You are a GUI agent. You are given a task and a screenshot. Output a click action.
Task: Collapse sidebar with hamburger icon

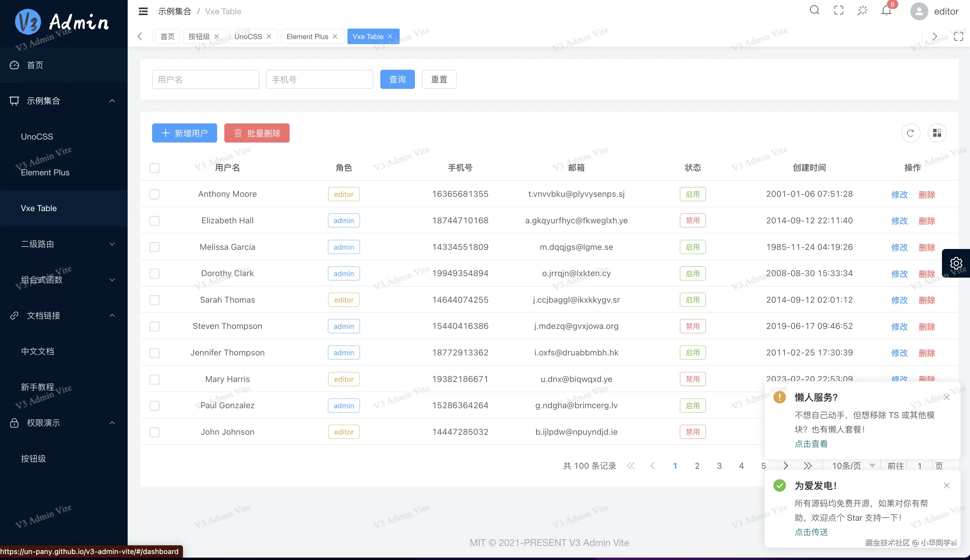click(143, 11)
